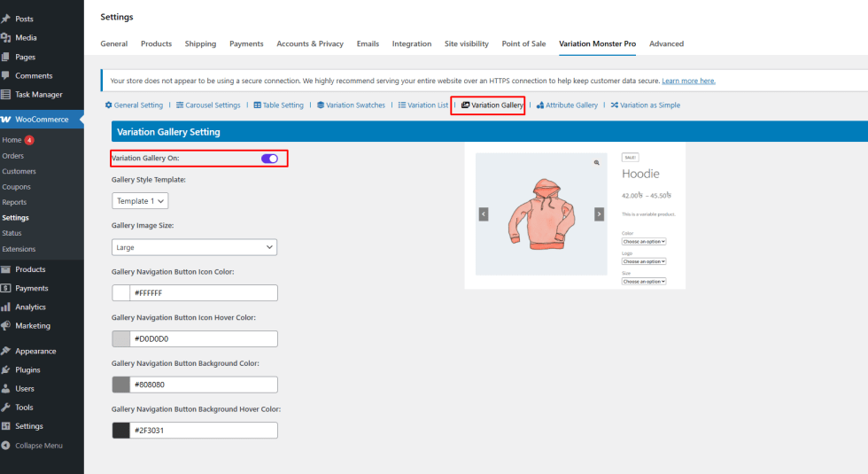Click the Tools wrench icon
This screenshot has width=868, height=474.
point(5,407)
